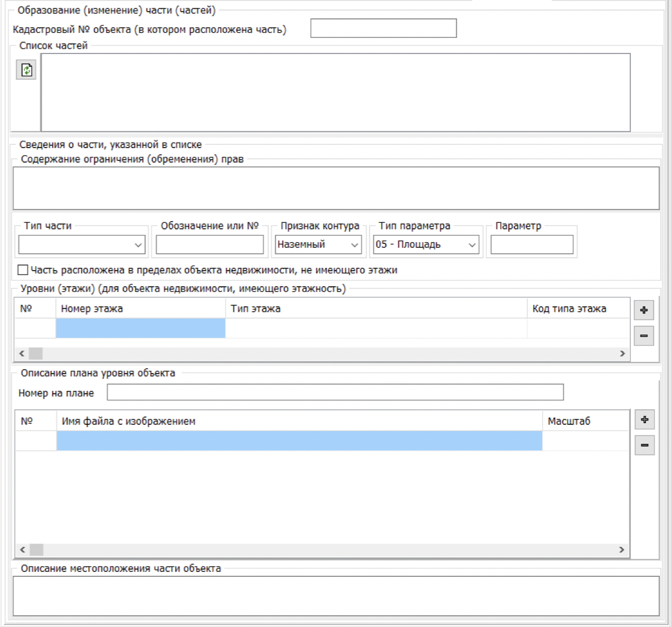Add a row to the Уровни (этажи) table
The height and width of the screenshot is (627, 672).
click(644, 310)
